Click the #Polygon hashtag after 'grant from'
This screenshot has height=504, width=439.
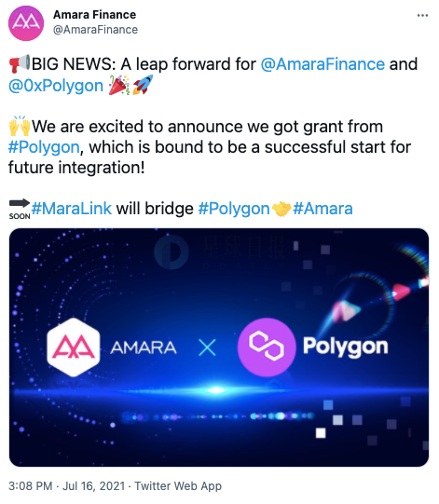[44, 147]
